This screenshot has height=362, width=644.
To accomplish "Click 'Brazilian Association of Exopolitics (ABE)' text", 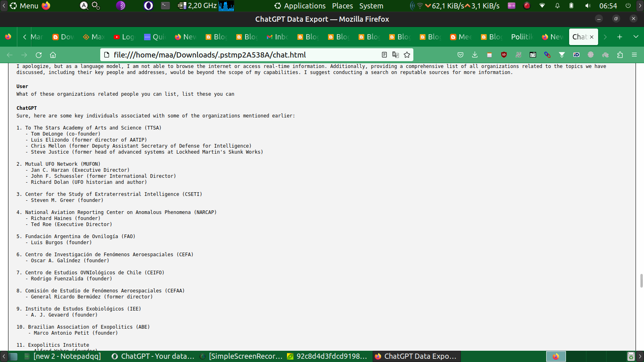I will (x=89, y=327).
